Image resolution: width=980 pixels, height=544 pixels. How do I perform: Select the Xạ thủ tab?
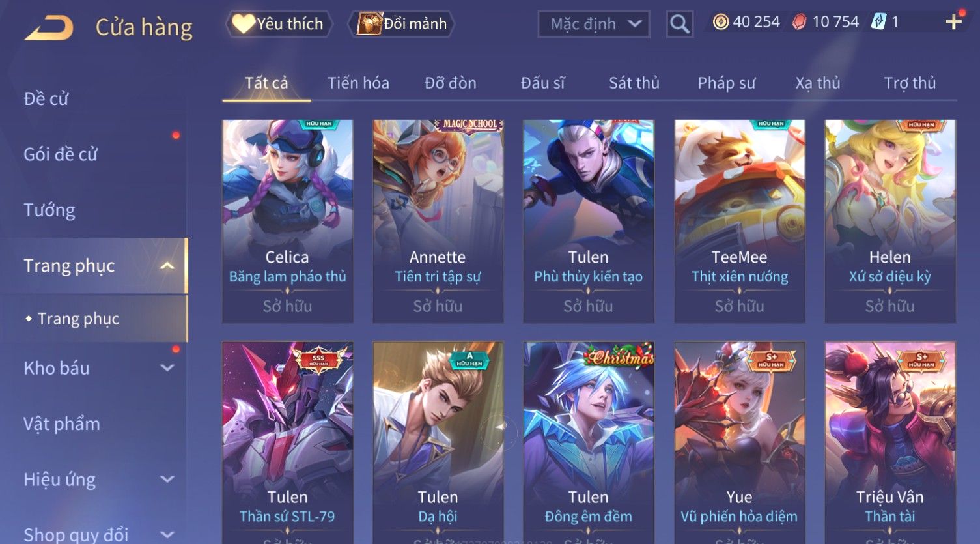coord(818,83)
